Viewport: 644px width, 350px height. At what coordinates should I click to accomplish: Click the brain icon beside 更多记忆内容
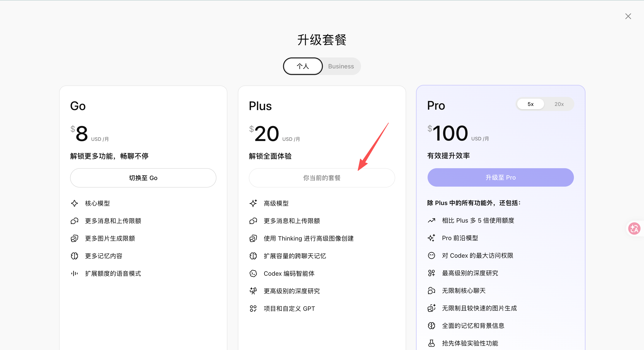point(74,256)
